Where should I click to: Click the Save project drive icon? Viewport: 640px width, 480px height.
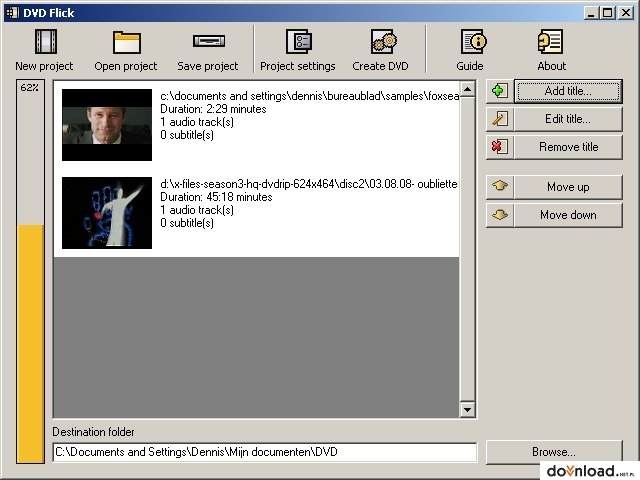click(x=209, y=41)
